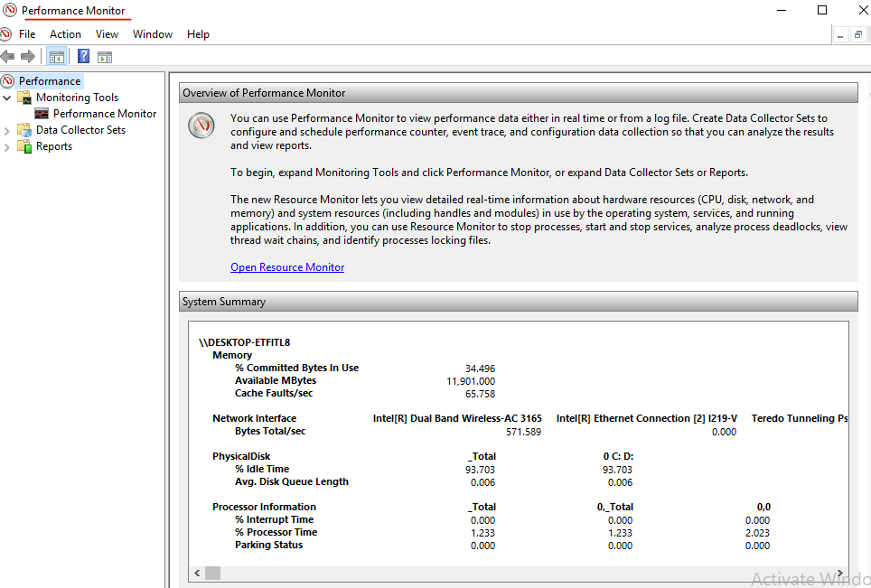Select Data Collector Sets tree item
The image size is (871, 588).
[81, 130]
